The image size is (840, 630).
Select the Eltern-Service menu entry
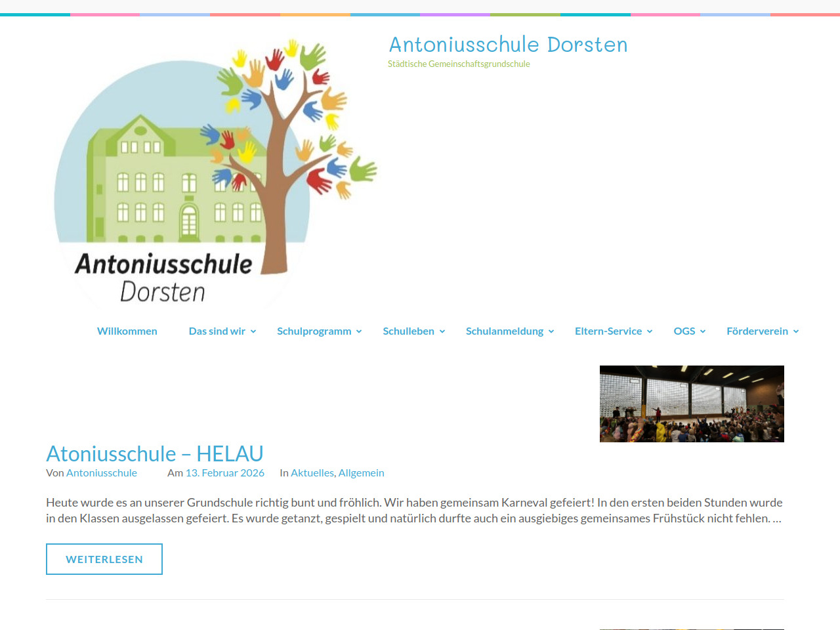click(608, 331)
